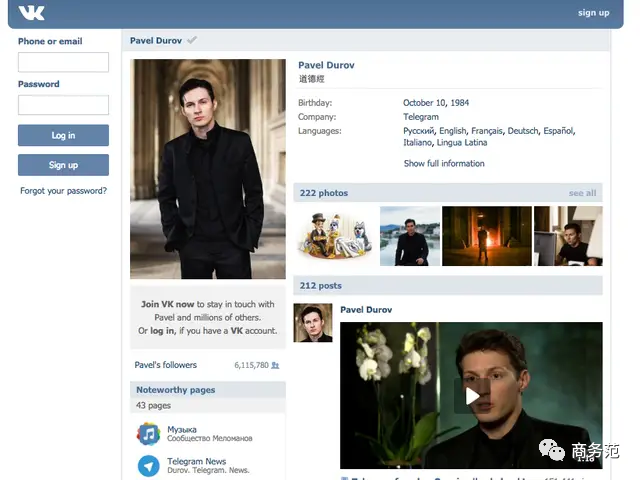Open Pavel's followers link
Screen dimensions: 640x480
coord(166,365)
